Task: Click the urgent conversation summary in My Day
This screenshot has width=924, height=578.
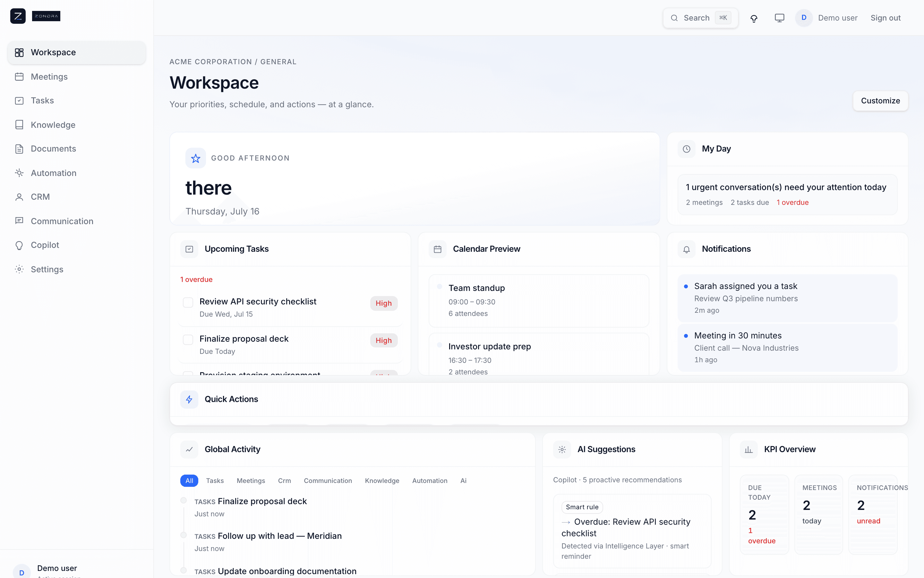Action: (786, 187)
